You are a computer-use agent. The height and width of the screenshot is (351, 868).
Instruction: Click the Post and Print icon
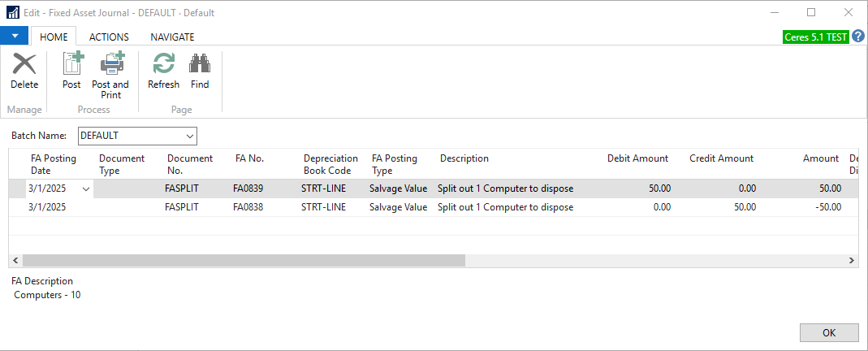click(x=110, y=65)
